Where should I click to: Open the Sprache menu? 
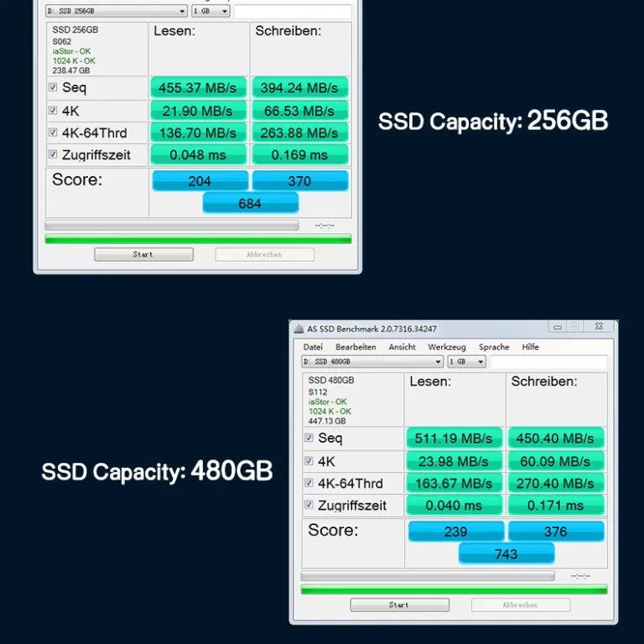(494, 347)
